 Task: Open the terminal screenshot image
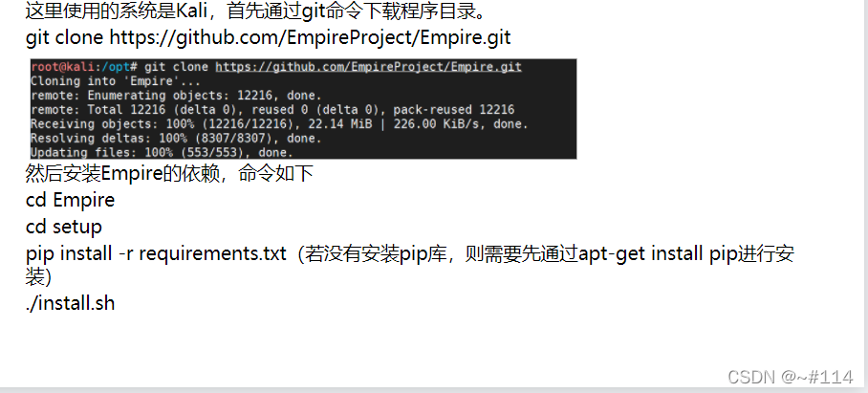point(303,109)
